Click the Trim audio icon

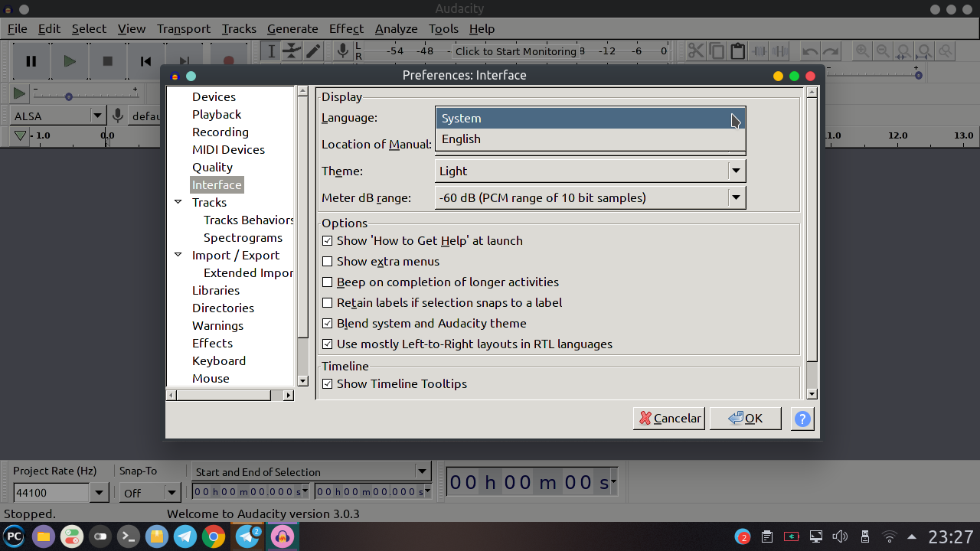(x=759, y=51)
